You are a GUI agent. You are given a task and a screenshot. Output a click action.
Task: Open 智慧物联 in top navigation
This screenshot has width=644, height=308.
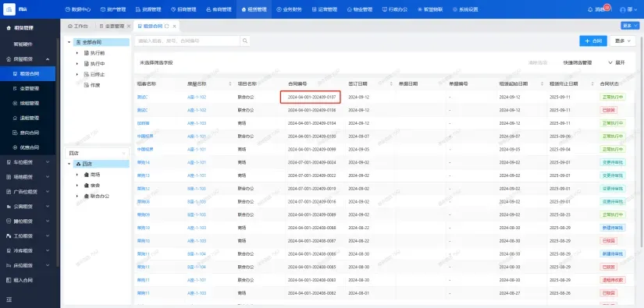point(430,9)
